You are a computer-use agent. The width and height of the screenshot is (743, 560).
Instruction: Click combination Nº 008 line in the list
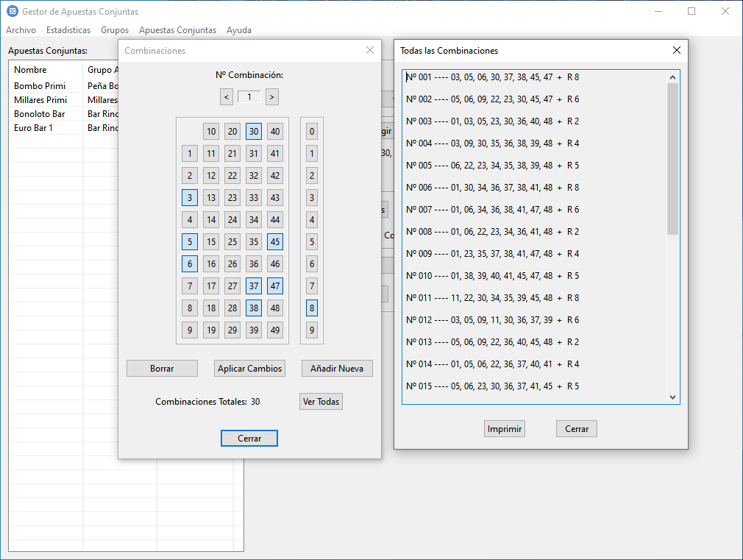click(x=492, y=232)
